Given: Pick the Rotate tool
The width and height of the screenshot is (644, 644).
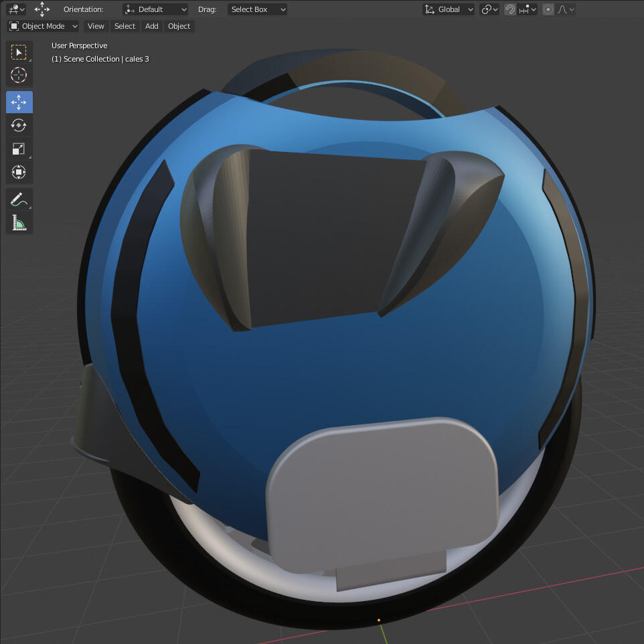Looking at the screenshot, I should pyautogui.click(x=19, y=125).
